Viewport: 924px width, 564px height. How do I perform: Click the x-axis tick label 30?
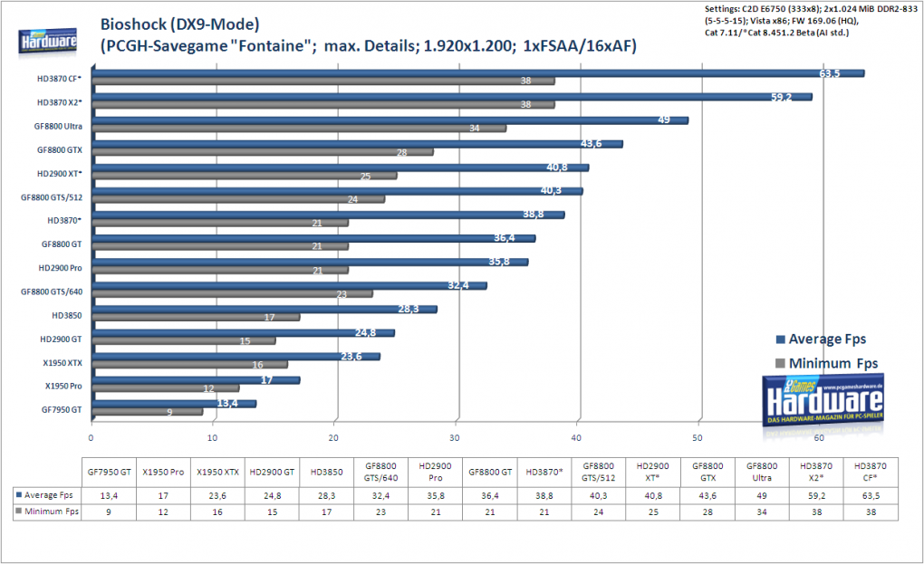click(455, 437)
